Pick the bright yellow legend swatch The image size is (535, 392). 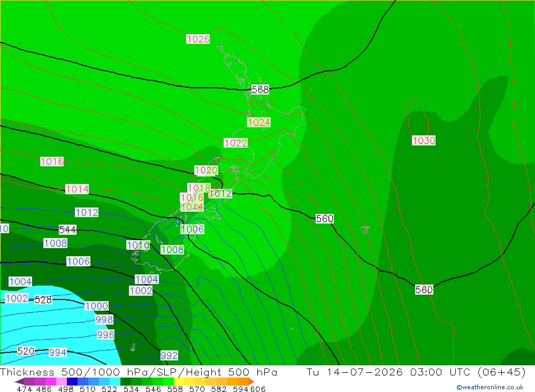pos(179,381)
